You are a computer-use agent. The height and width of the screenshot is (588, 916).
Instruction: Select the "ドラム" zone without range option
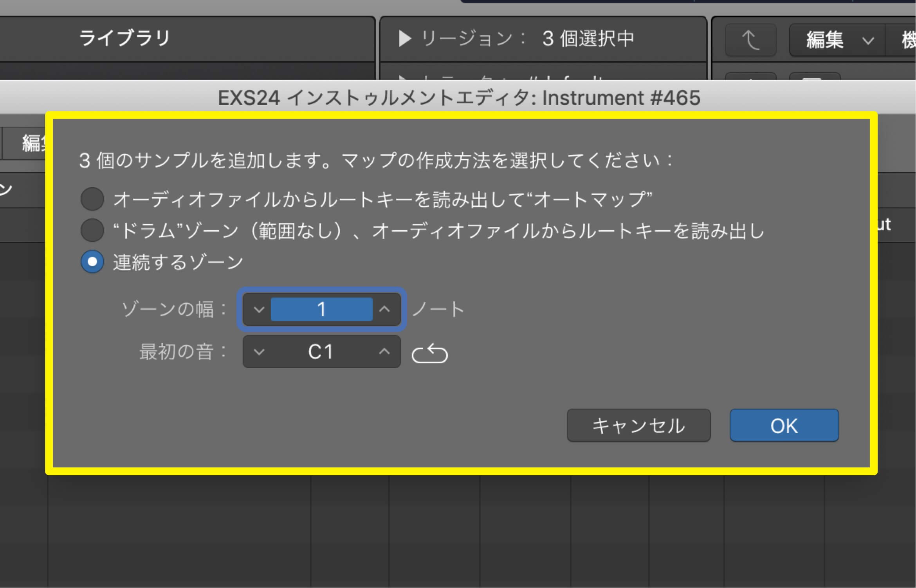(92, 230)
